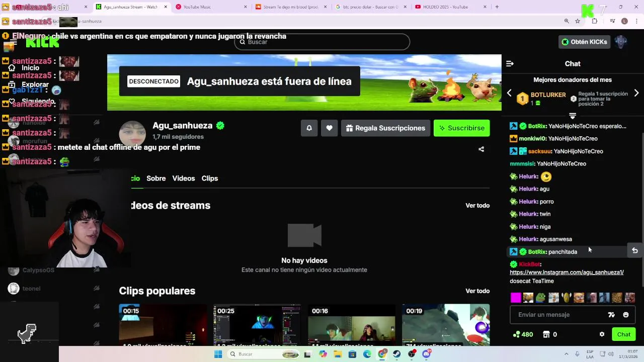Open a new browser tab
The image size is (644, 362).
(497, 7)
